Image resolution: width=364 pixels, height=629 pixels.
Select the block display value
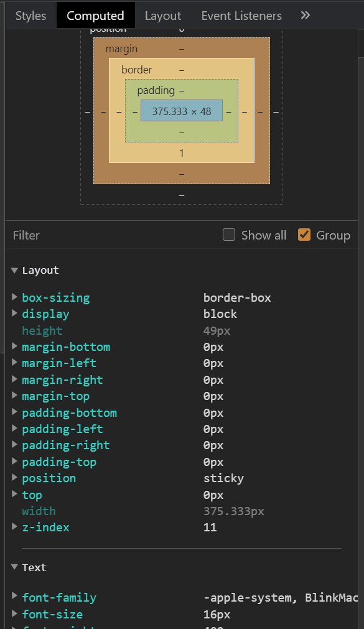(x=220, y=314)
